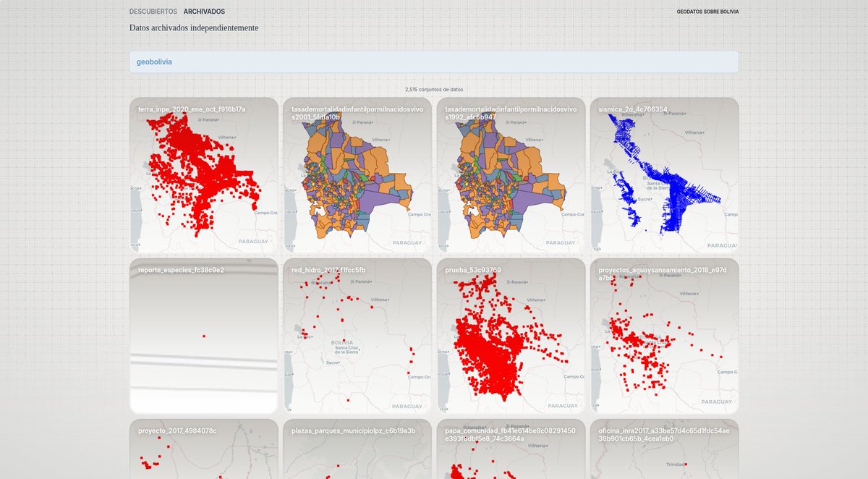Open the red_hidro_2017_f1fcc5fb dataset card
The width and height of the screenshot is (868, 479).
pos(357,336)
